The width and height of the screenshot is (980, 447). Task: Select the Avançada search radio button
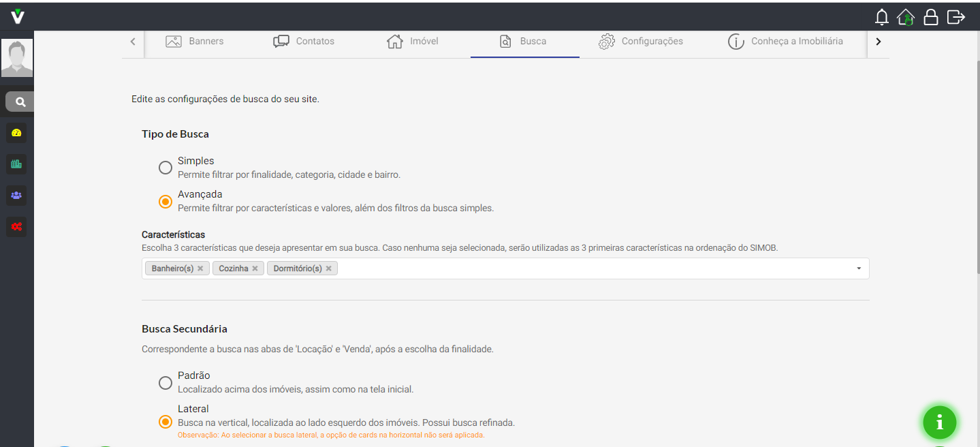tap(165, 201)
